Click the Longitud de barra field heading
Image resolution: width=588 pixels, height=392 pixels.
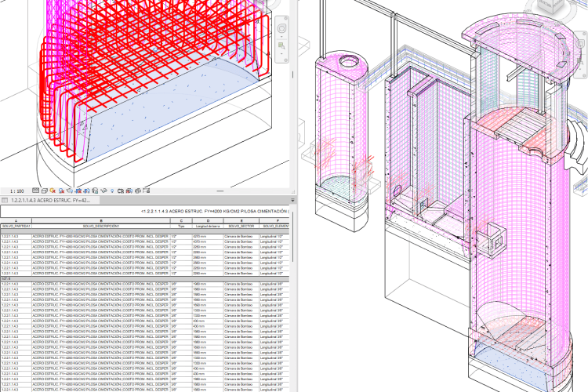tap(208, 227)
